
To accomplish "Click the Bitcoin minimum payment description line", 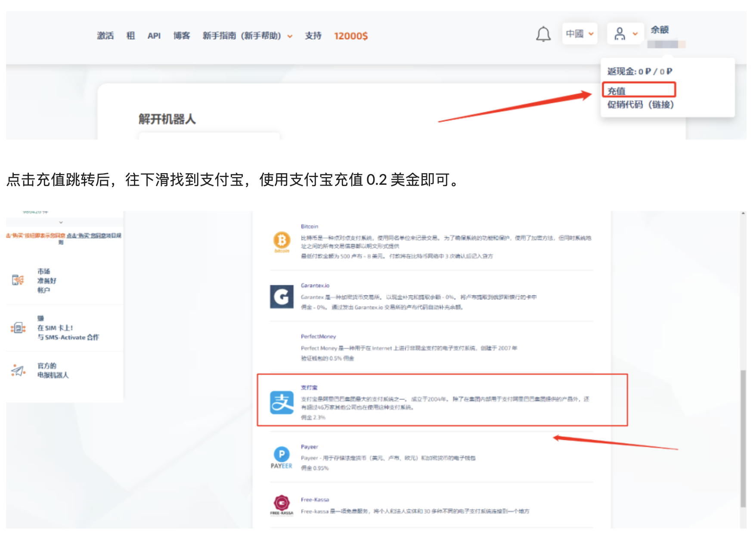I will pos(397,256).
